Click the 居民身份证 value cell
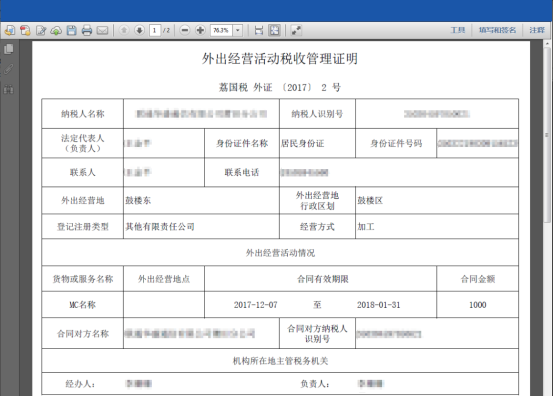This screenshot has width=554, height=396. (317, 143)
